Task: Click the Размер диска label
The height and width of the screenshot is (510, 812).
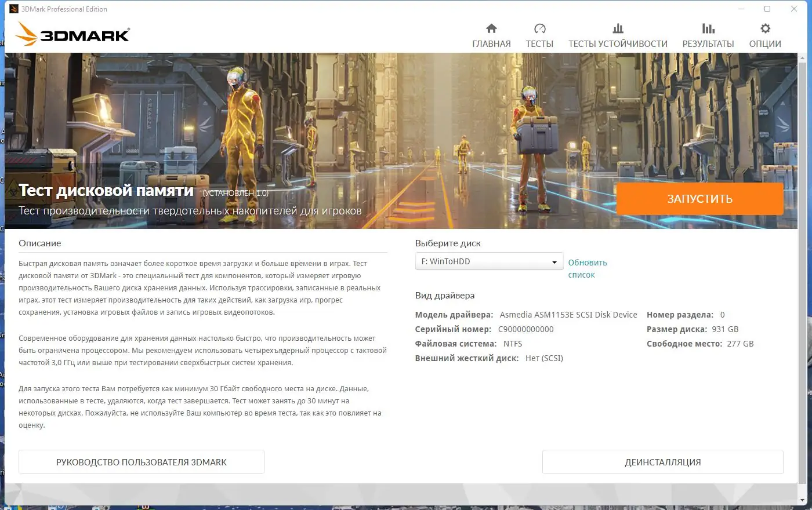Action: 677,329
